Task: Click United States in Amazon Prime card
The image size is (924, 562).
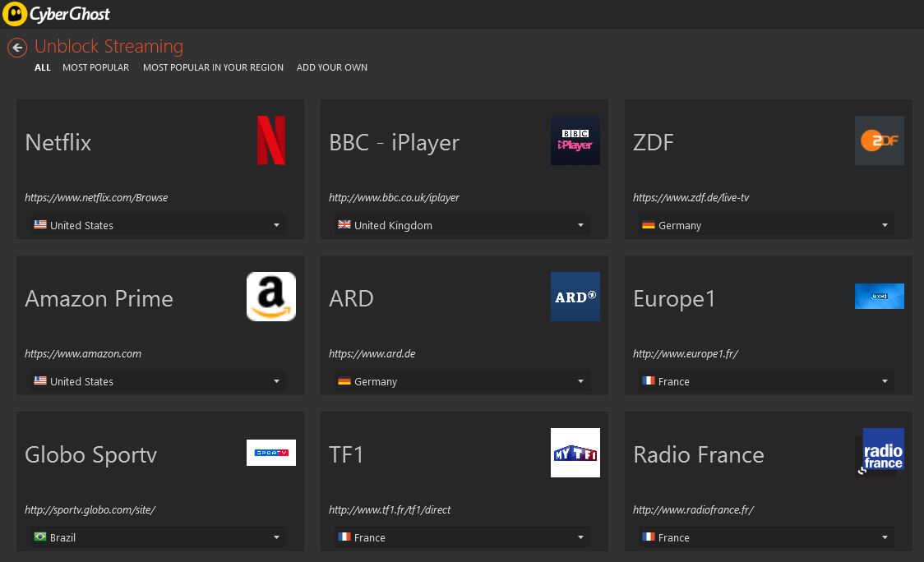Action: tap(81, 381)
